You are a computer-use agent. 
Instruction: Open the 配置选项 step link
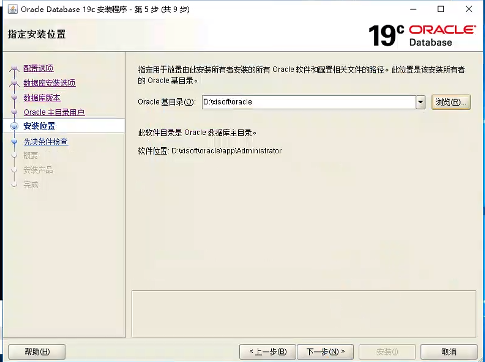(39, 68)
